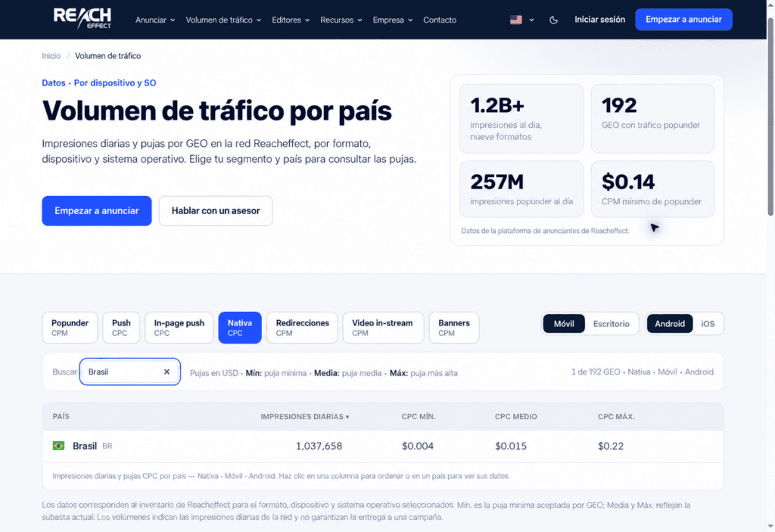The width and height of the screenshot is (775, 532).
Task: Click the 1,037,658 impressions value
Action: (x=319, y=446)
